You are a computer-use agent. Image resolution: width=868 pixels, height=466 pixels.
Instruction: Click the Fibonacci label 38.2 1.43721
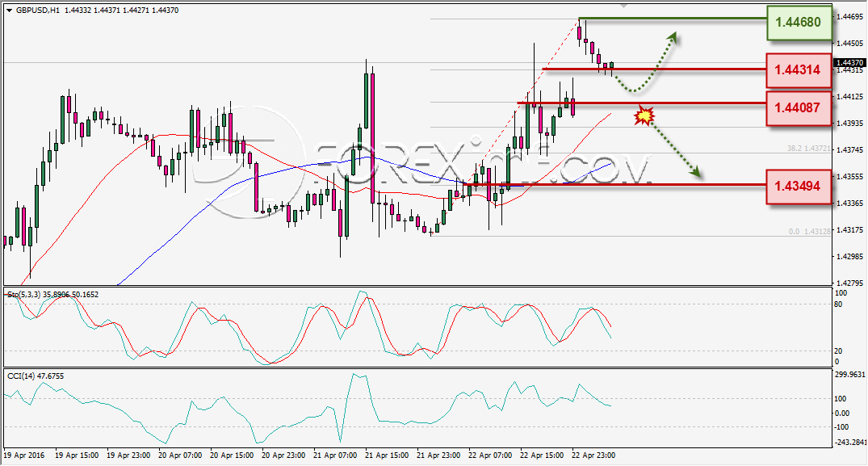click(x=809, y=149)
